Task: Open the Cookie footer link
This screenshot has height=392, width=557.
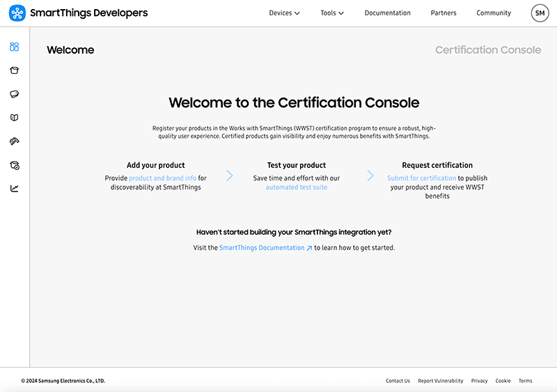Action: point(503,381)
